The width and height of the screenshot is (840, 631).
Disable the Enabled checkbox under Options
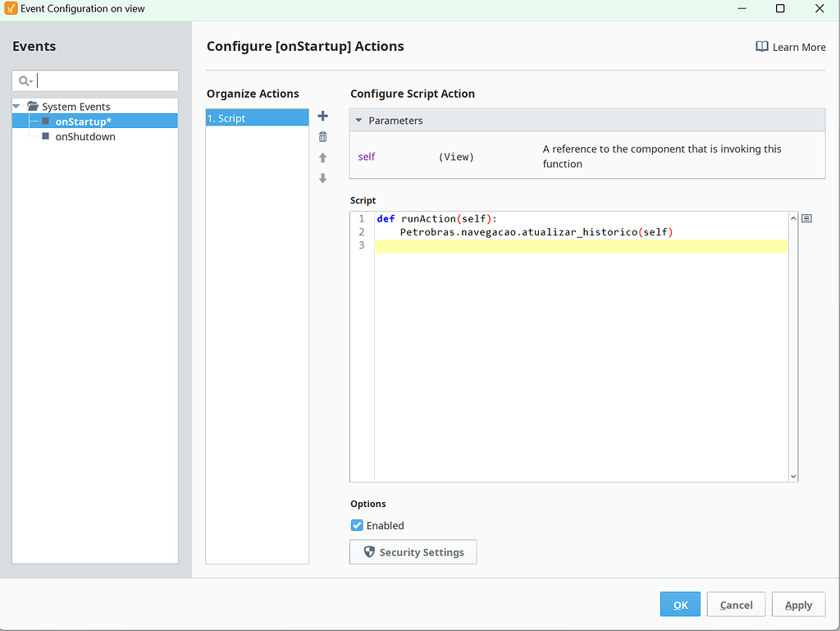point(357,525)
